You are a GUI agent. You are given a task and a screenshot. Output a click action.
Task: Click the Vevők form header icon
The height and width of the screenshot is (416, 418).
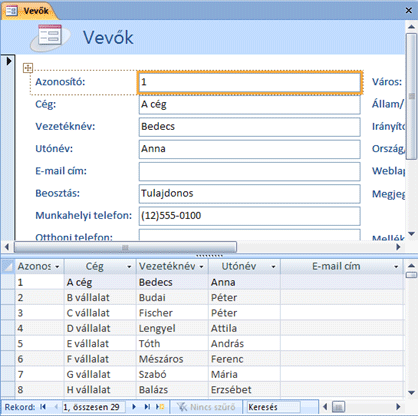click(50, 36)
